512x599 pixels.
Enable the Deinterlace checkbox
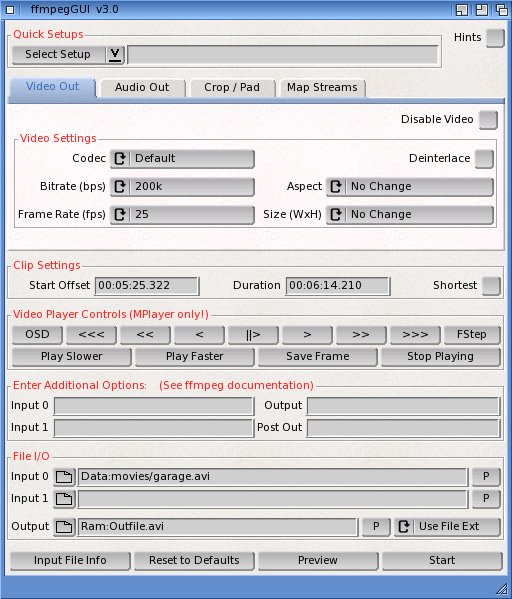point(484,159)
